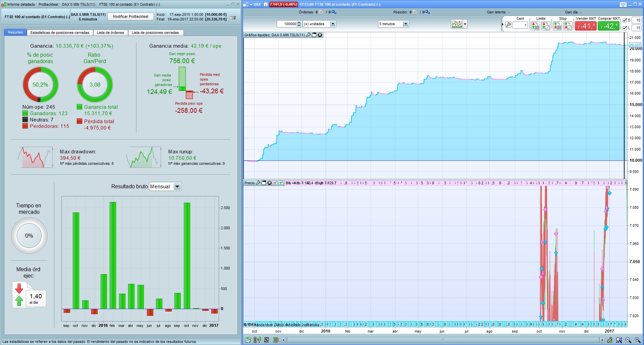The image size is (644, 345).
Task: Switch to Lista de órdenes tab
Action: click(x=110, y=33)
